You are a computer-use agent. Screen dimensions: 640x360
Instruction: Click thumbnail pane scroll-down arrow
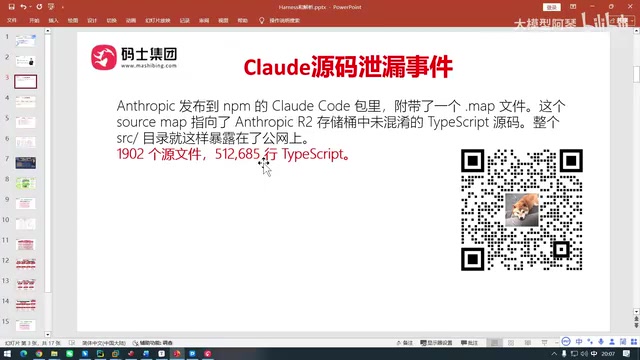tap(48, 334)
